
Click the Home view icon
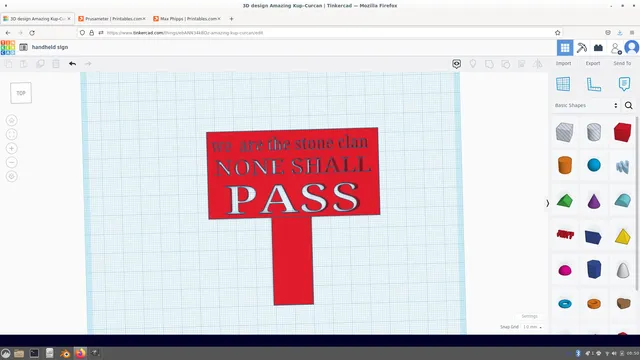[11, 120]
